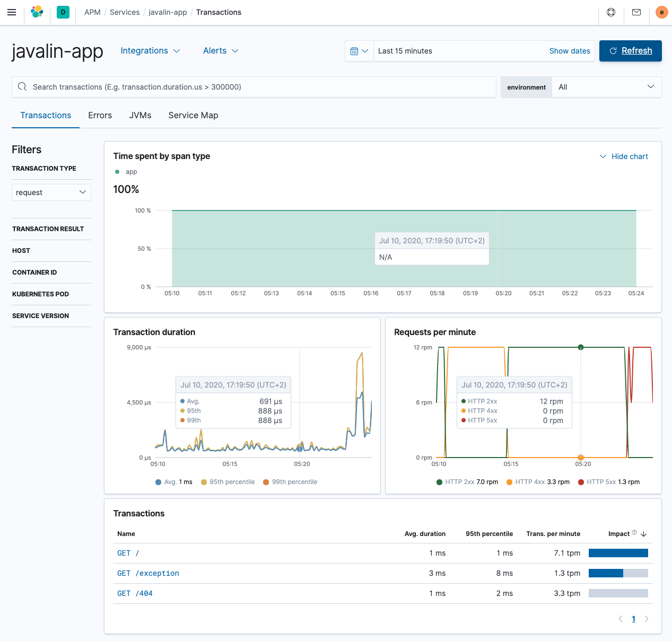Select page 1 in the Transactions pagination
Image resolution: width=672 pixels, height=641 pixels.
click(633, 618)
